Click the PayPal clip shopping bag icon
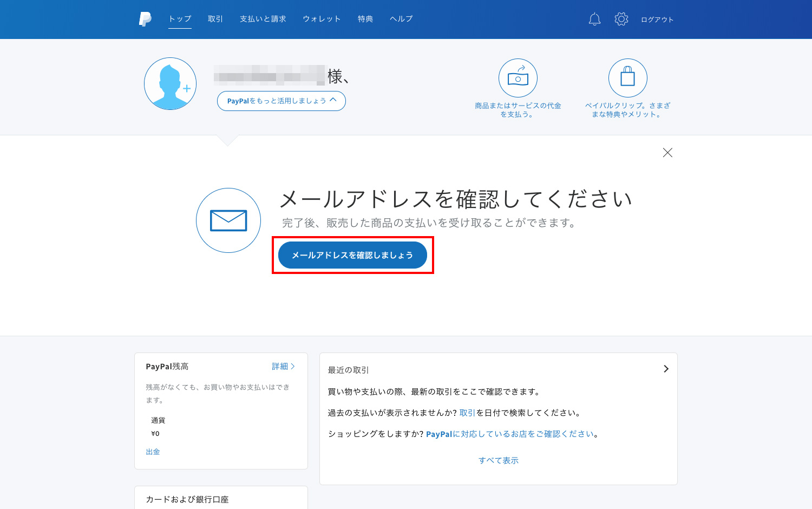 tap(628, 78)
